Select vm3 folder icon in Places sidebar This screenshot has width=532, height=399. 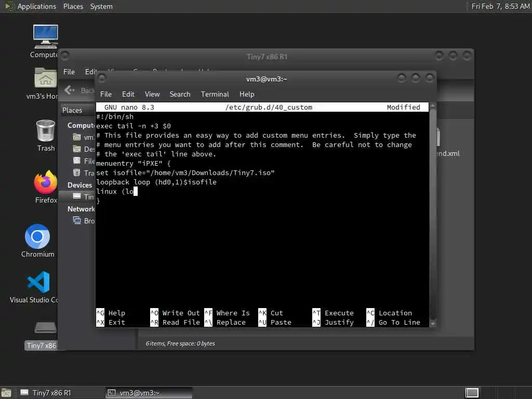coord(77,137)
